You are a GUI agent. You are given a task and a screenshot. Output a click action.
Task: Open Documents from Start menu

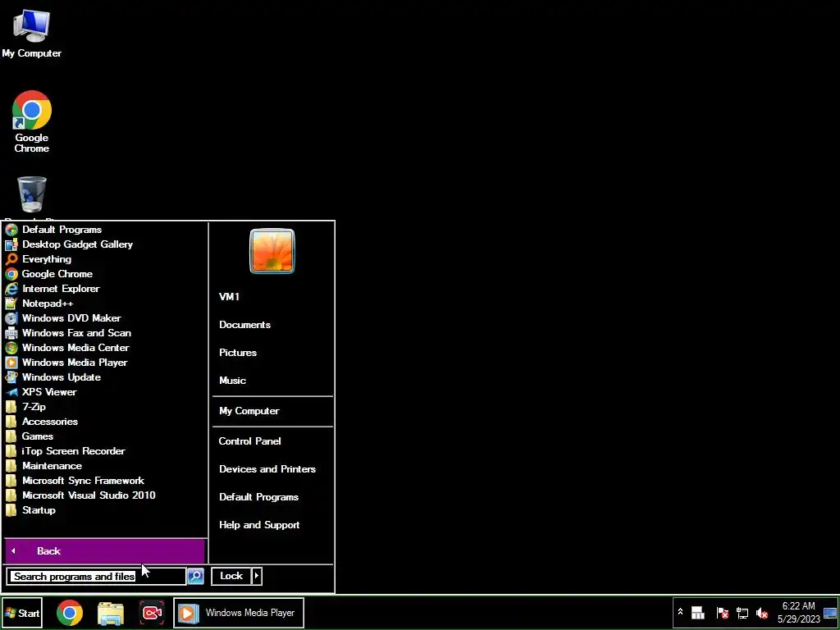pos(272,325)
